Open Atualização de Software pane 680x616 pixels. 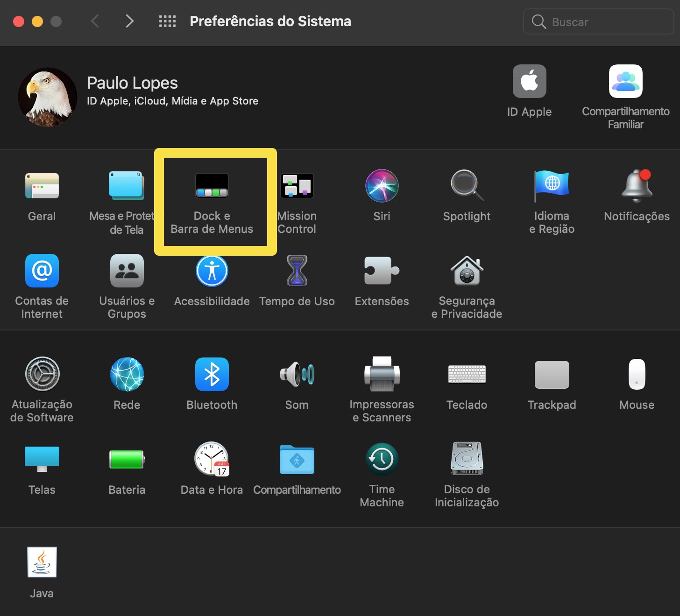click(x=42, y=374)
